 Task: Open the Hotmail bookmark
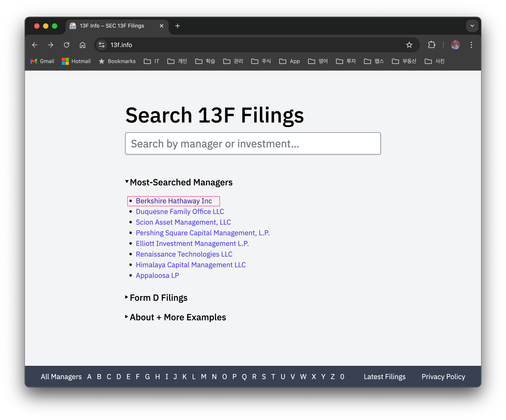76,61
